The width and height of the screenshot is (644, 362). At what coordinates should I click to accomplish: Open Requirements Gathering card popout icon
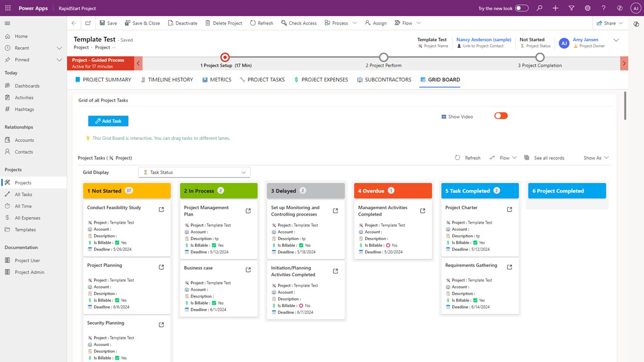[510, 267]
